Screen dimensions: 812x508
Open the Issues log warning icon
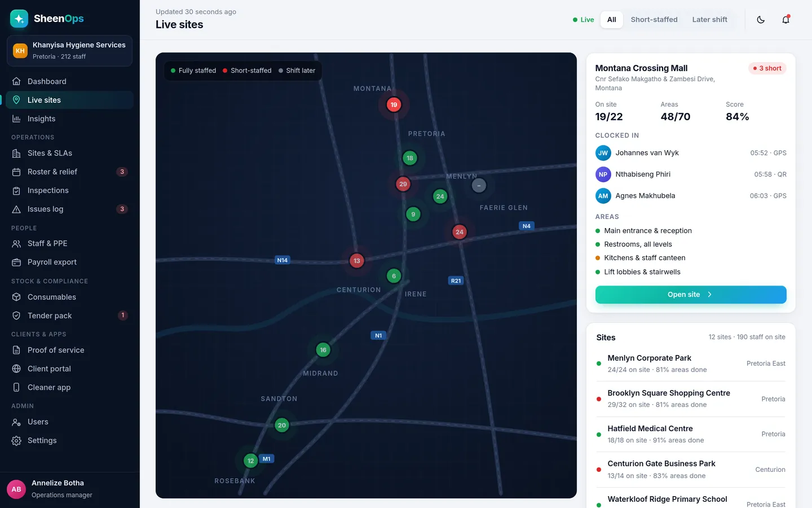click(x=16, y=209)
